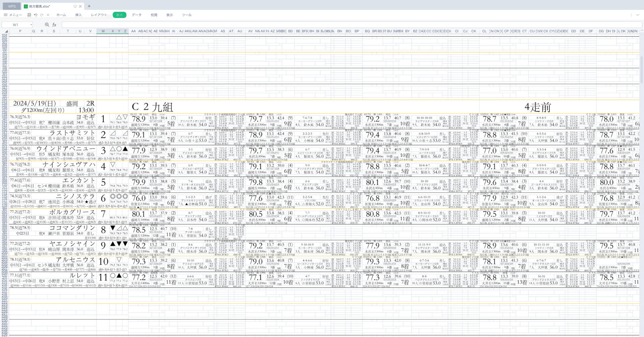
Task: Open the レイアウト ribbon tab
Action: pos(99,15)
